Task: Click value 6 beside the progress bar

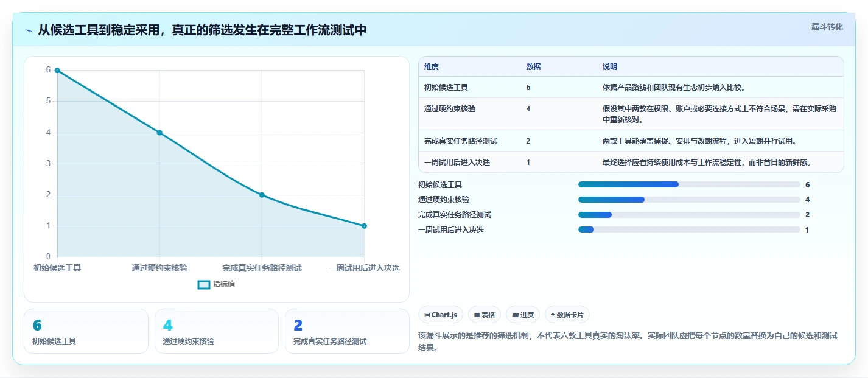Action: pos(807,184)
